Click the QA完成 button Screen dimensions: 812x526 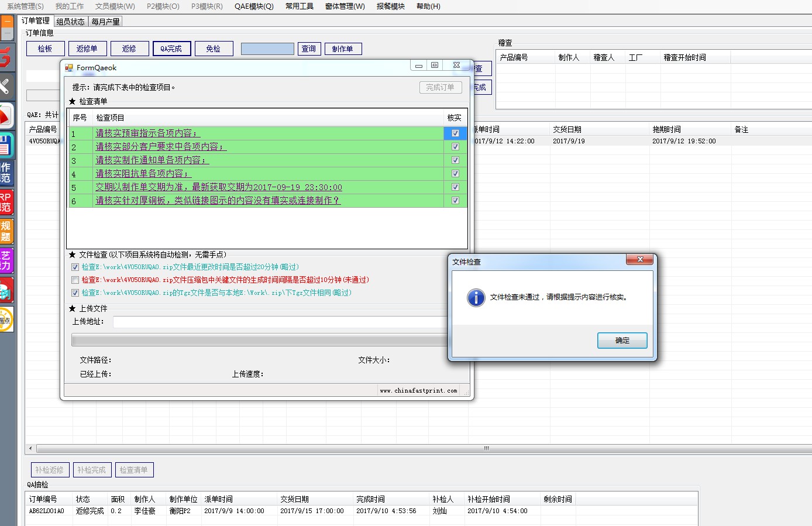point(171,49)
